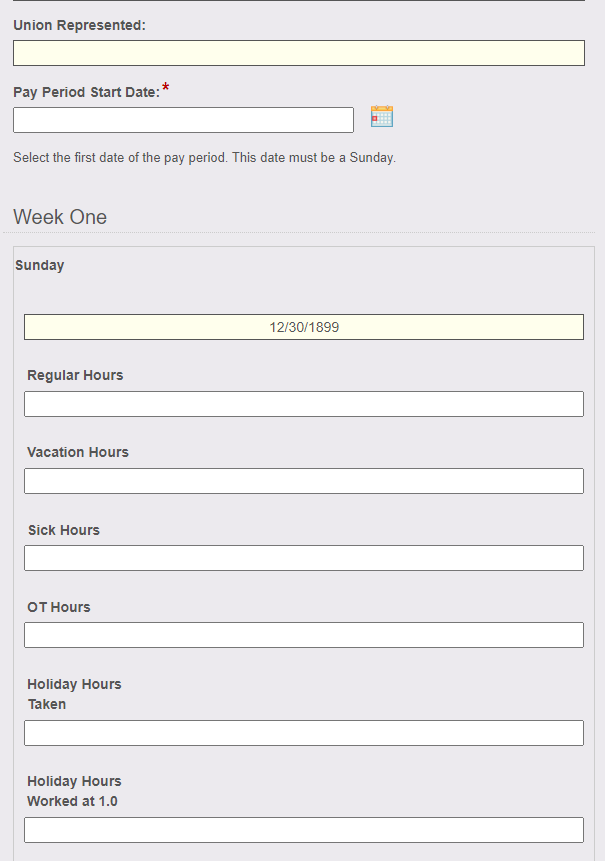Image resolution: width=605 pixels, height=861 pixels.
Task: Click the "OT Hours" label text
Action: point(59,607)
